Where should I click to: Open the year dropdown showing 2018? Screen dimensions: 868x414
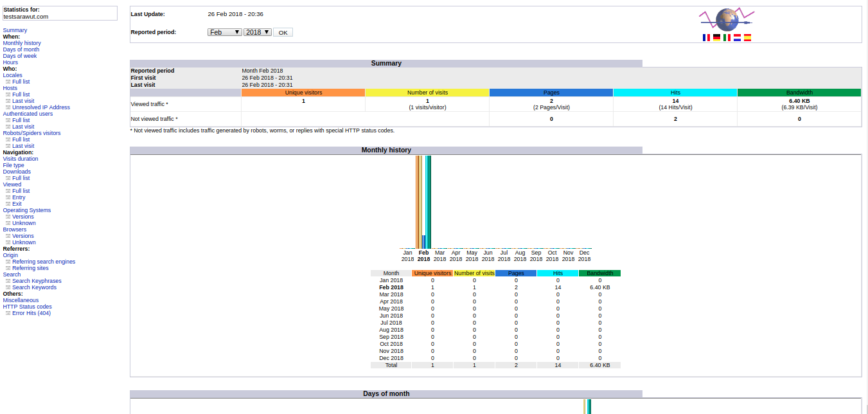pyautogui.click(x=258, y=32)
